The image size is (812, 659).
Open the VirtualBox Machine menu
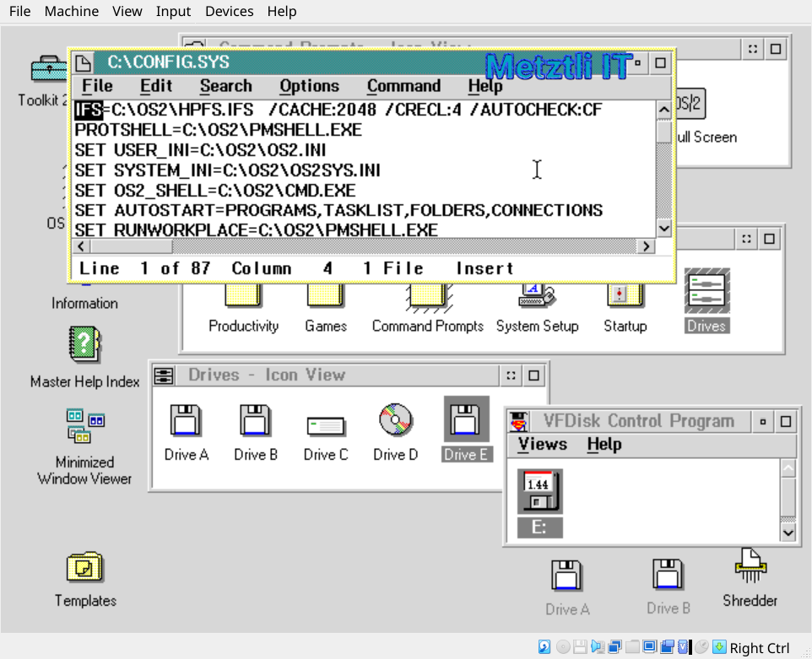[72, 11]
